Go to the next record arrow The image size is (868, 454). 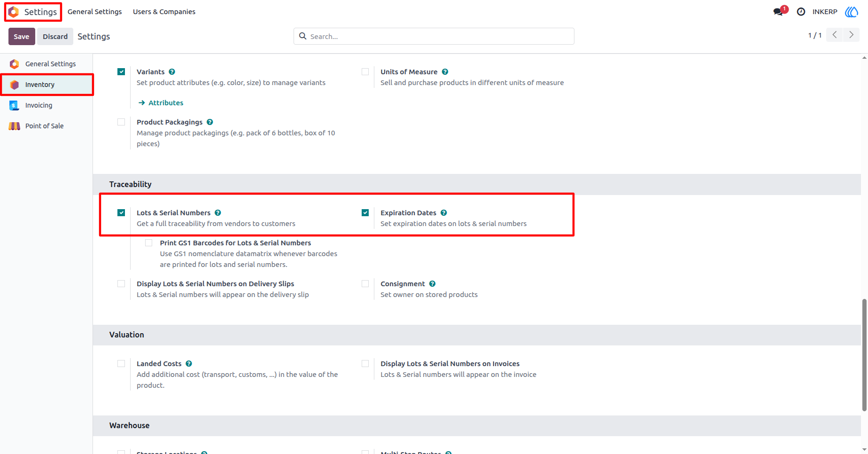coord(852,35)
